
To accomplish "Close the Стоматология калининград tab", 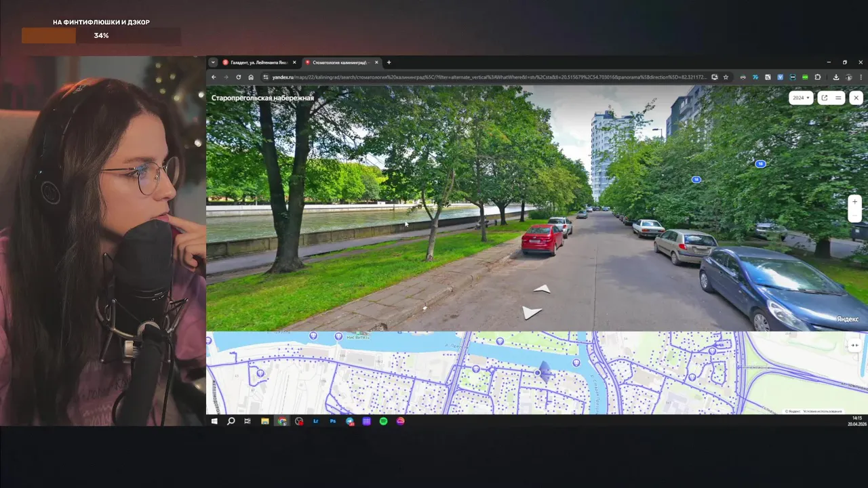I will [376, 62].
